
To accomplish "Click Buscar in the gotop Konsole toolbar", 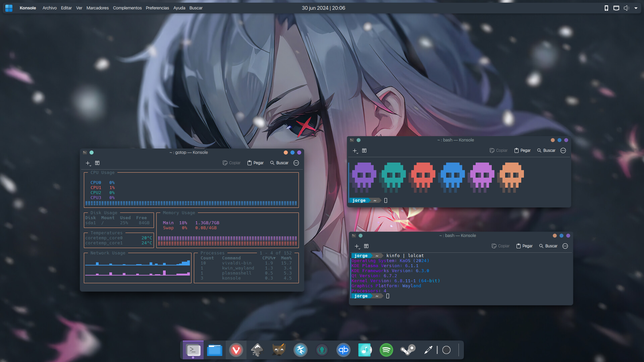I will (x=279, y=163).
